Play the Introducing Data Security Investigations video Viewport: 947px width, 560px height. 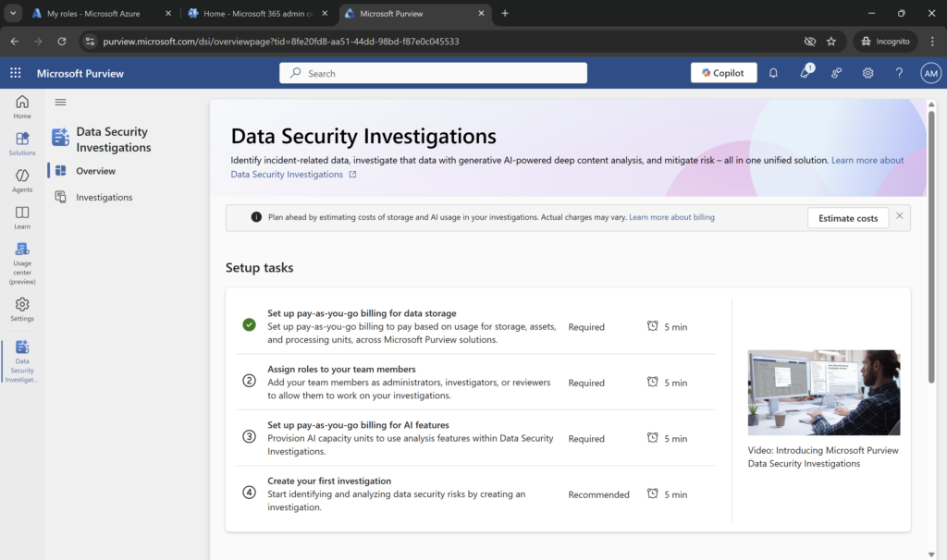823,393
